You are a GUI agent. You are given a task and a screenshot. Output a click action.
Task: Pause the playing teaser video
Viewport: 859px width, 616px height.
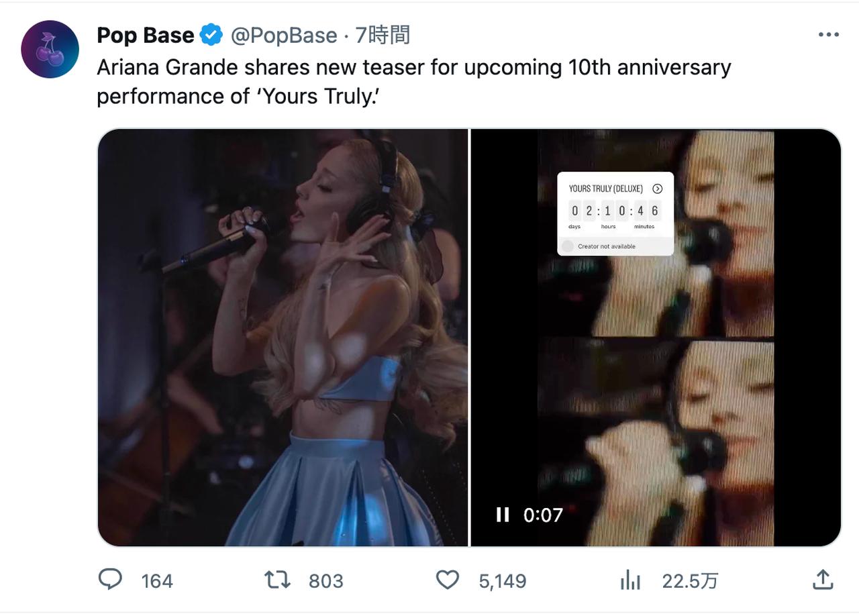coord(502,515)
